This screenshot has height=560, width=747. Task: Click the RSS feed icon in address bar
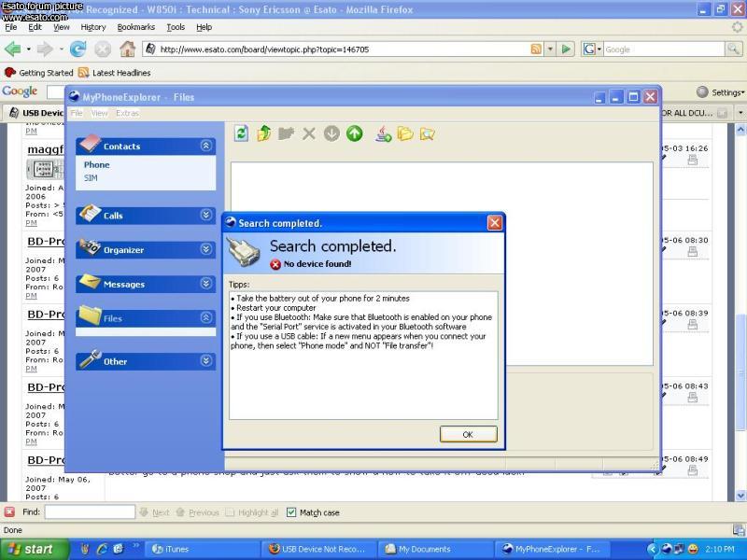(x=536, y=49)
